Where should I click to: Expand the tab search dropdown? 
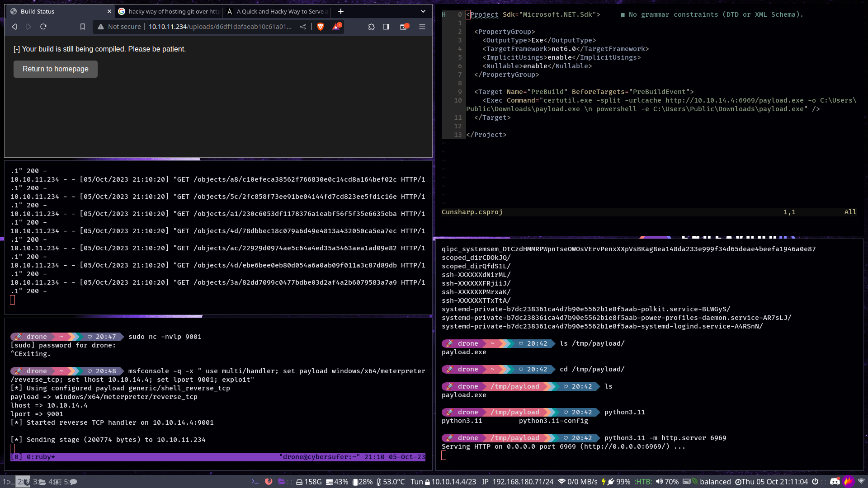[x=423, y=11]
